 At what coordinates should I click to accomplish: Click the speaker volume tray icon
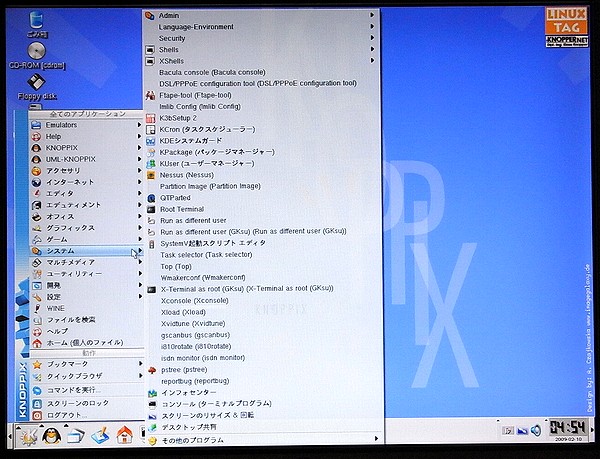click(x=536, y=431)
